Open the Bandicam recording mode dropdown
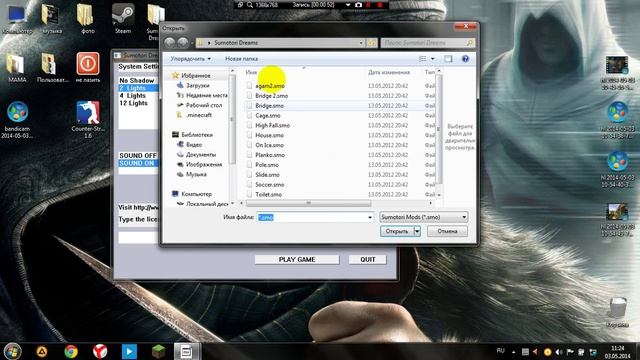Screen dimensions: 640x360 tap(348, 5)
